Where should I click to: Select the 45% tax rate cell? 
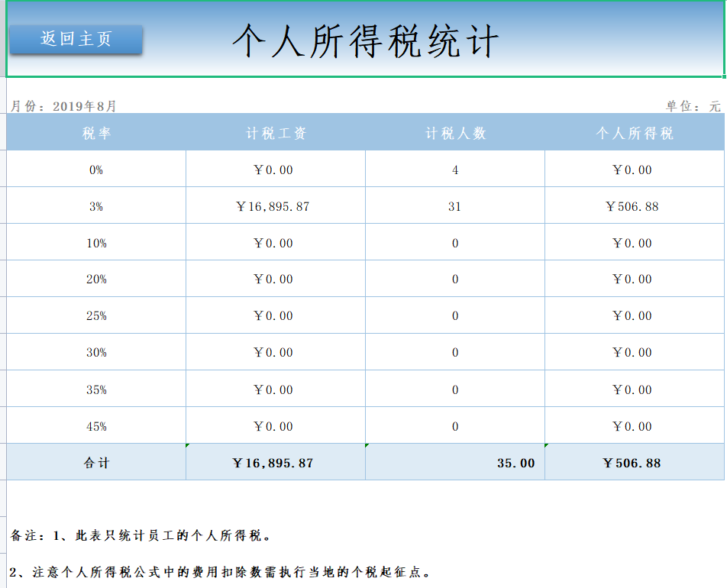coord(96,425)
